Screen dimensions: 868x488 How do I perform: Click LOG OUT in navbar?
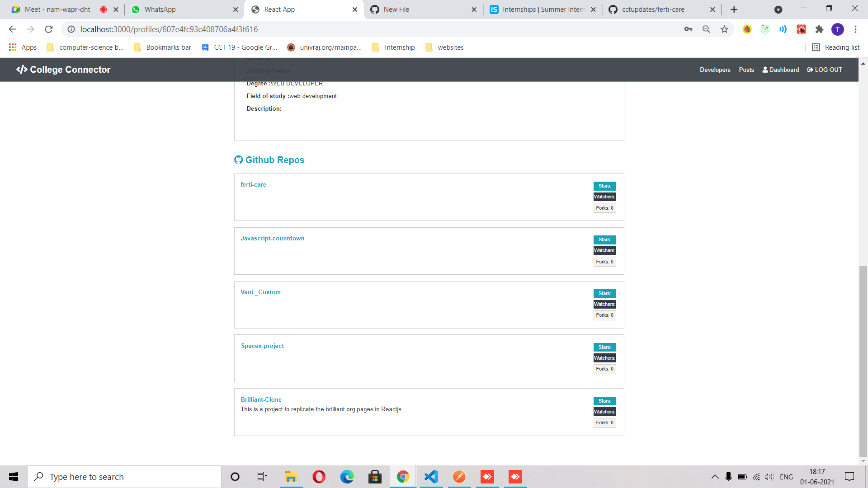(x=825, y=70)
